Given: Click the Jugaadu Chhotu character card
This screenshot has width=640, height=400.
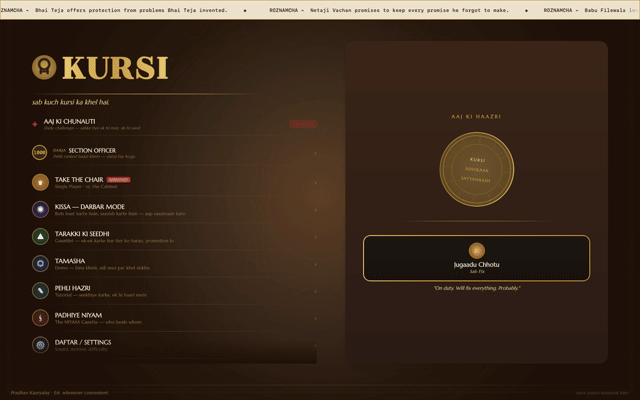Looking at the screenshot, I should [x=476, y=258].
